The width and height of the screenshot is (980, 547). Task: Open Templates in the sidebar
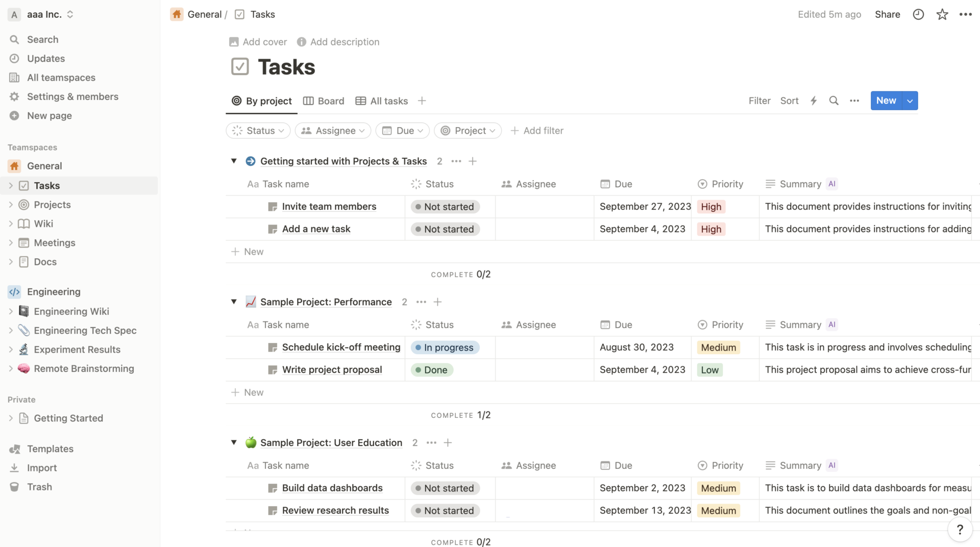click(50, 449)
